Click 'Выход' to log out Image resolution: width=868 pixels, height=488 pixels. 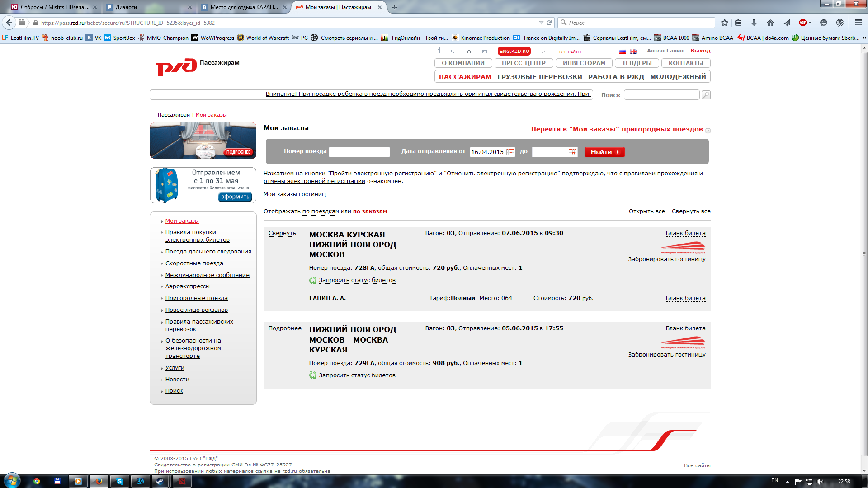[x=700, y=51]
